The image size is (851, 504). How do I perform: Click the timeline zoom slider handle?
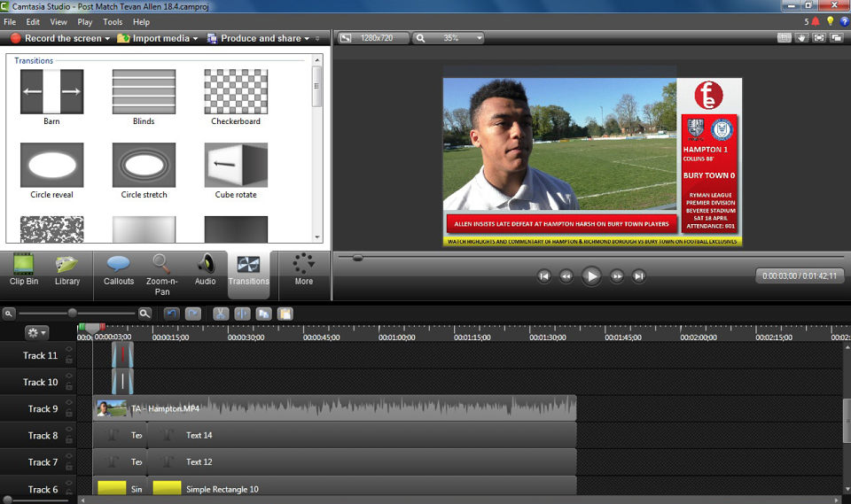pos(72,313)
